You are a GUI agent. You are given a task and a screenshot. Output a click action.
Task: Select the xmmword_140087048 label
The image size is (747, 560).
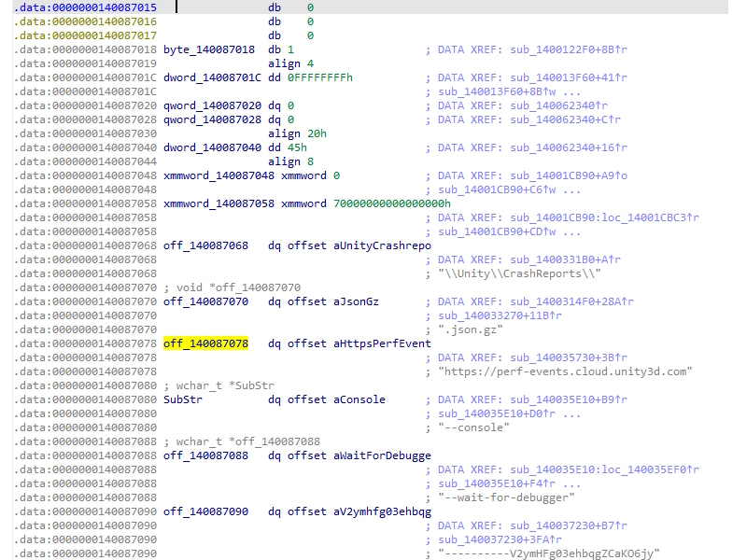[218, 175]
